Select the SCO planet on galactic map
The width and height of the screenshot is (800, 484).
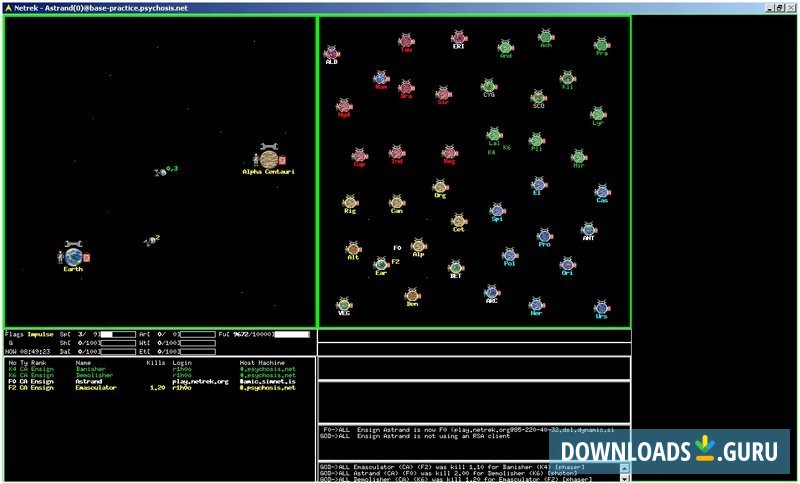pyautogui.click(x=538, y=97)
